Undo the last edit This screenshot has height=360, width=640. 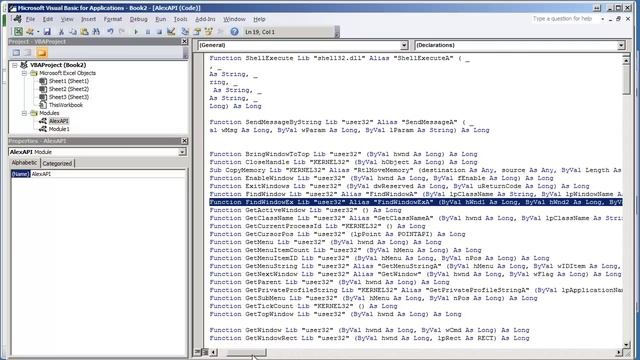110,31
